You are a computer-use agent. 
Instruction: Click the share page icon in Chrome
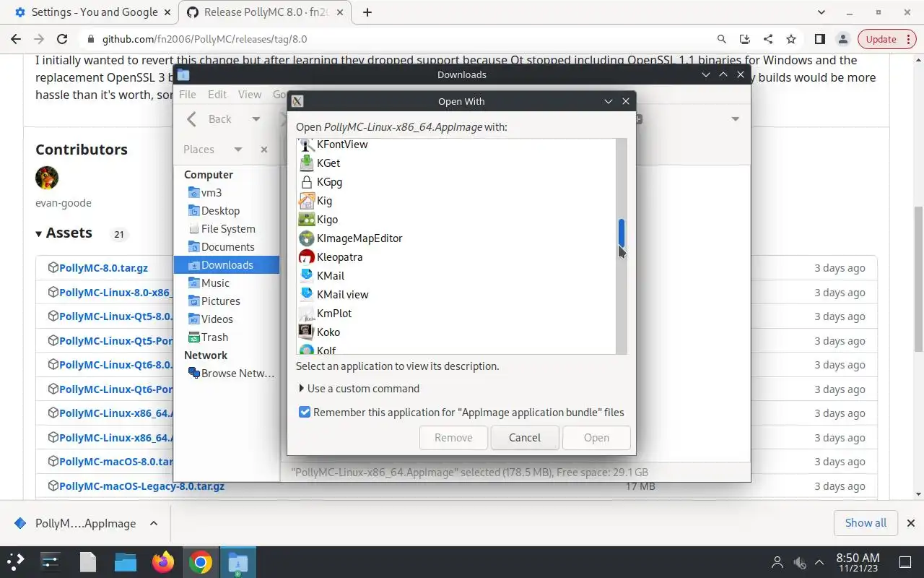[768, 39]
